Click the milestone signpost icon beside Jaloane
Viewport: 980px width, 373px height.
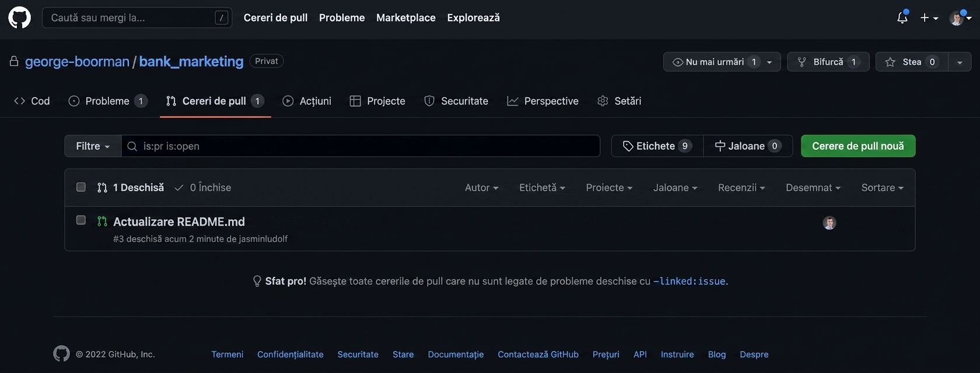click(720, 146)
